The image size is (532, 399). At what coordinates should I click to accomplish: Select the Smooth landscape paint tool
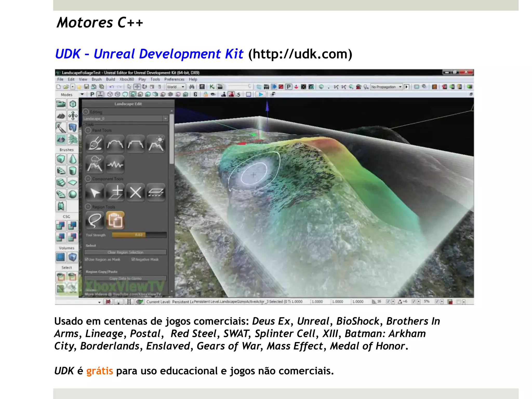pyautogui.click(x=115, y=144)
